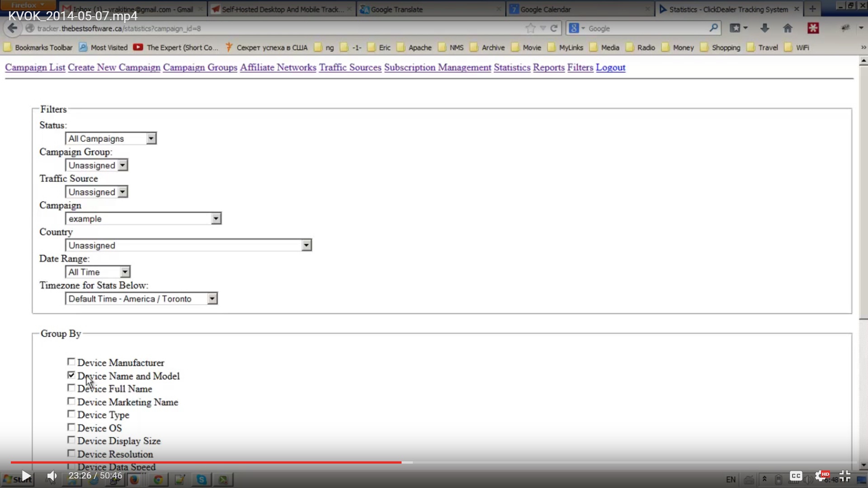Viewport: 868px width, 488px height.
Task: Click Logout link
Action: coord(611,67)
